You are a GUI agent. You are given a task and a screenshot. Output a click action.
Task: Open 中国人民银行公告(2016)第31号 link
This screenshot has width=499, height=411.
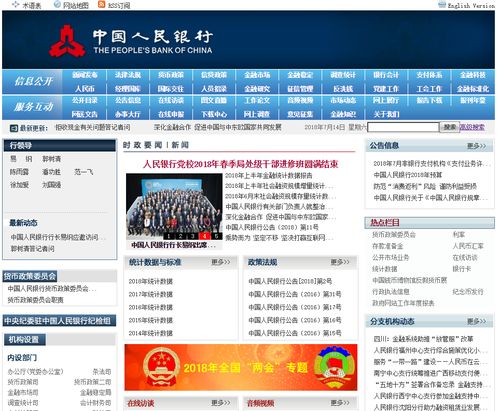pos(295,294)
